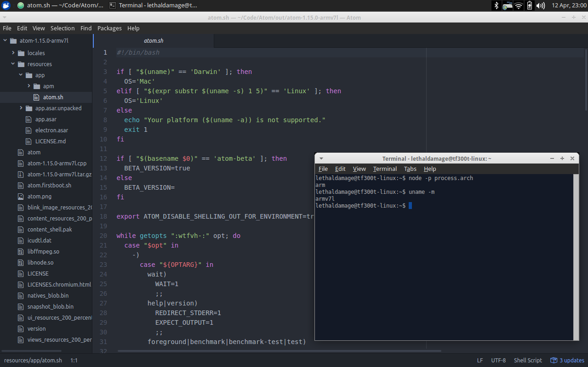Open the Wi-Fi status indicator
This screenshot has width=588, height=367.
coord(519,6)
